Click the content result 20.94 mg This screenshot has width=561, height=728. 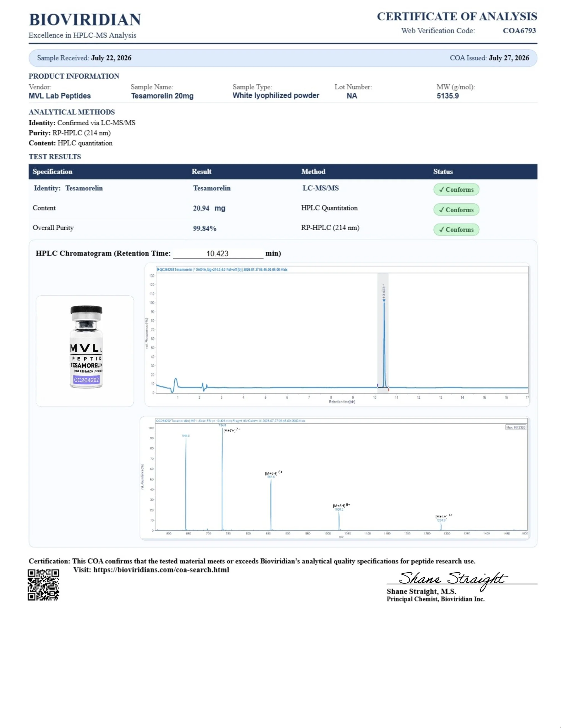click(x=209, y=208)
